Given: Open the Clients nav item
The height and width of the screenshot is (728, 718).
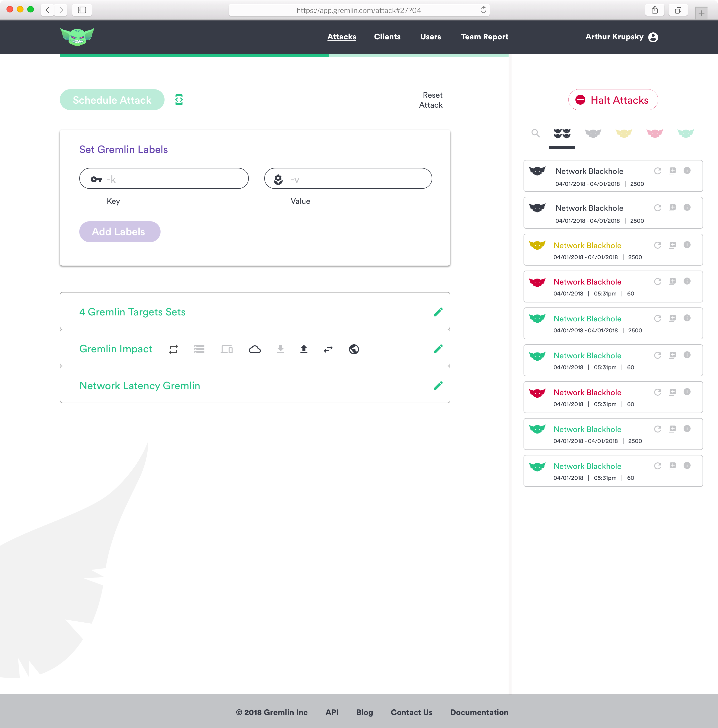Looking at the screenshot, I should (x=387, y=37).
